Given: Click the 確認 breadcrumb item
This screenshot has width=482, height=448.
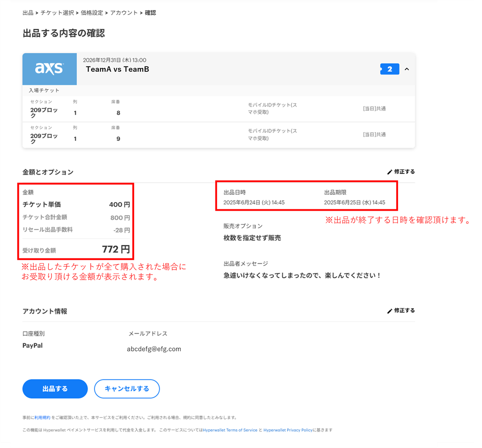Looking at the screenshot, I should click(150, 13).
